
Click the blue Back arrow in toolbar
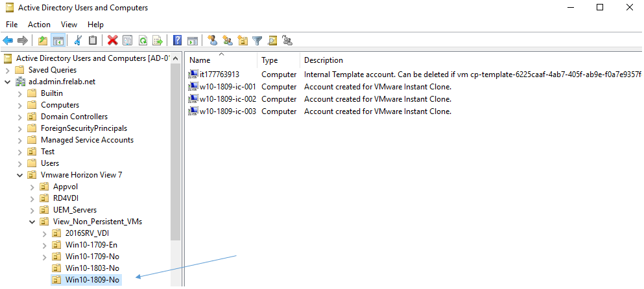click(x=8, y=40)
